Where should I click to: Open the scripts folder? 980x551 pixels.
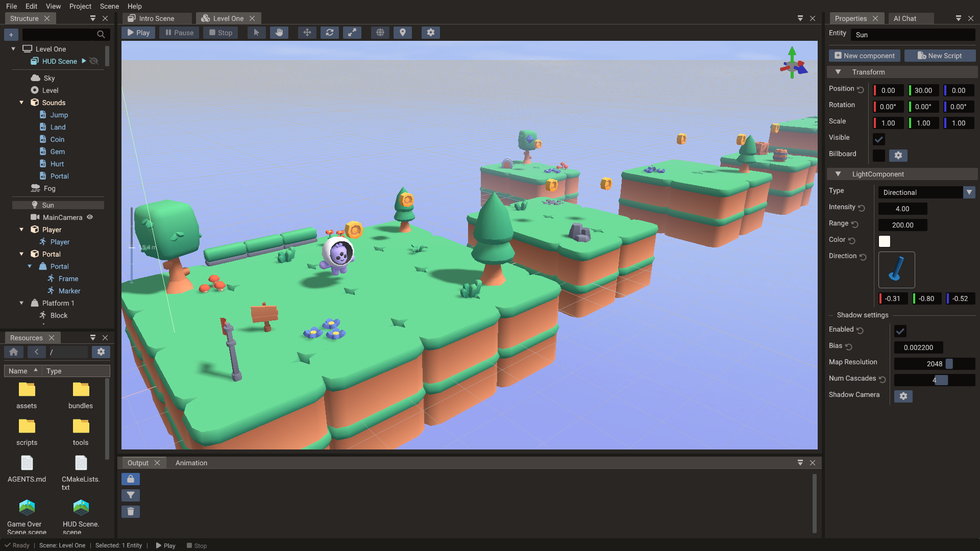pos(27,432)
